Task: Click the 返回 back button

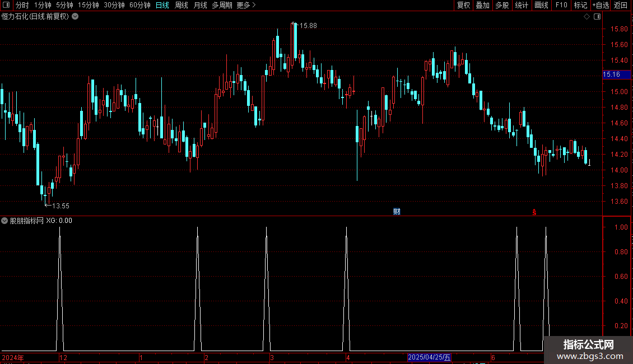Action: point(621,5)
